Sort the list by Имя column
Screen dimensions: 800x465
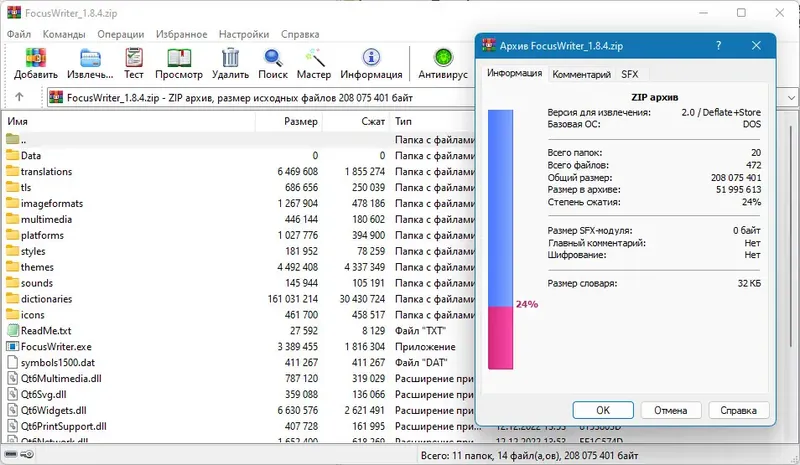pyautogui.click(x=128, y=121)
